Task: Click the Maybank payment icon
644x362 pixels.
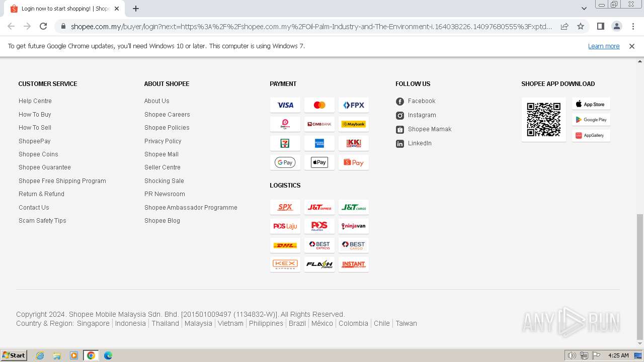Action: (x=354, y=124)
